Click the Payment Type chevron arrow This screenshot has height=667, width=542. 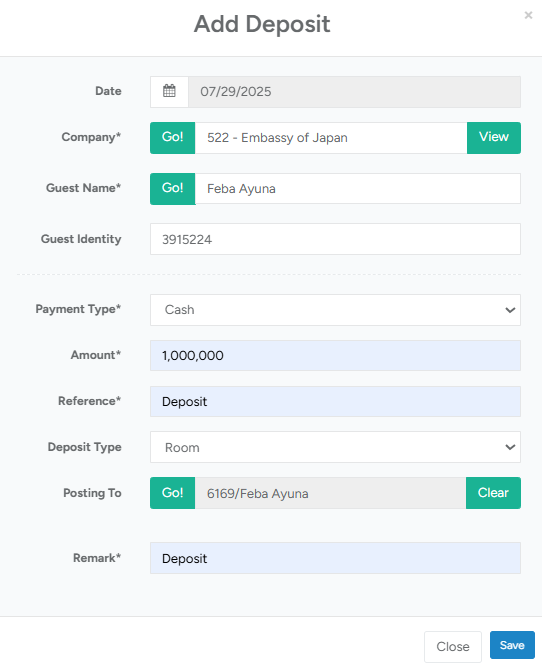tap(510, 310)
